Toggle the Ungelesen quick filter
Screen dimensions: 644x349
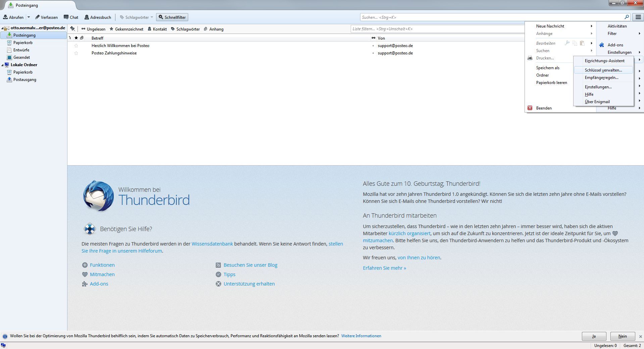point(93,29)
